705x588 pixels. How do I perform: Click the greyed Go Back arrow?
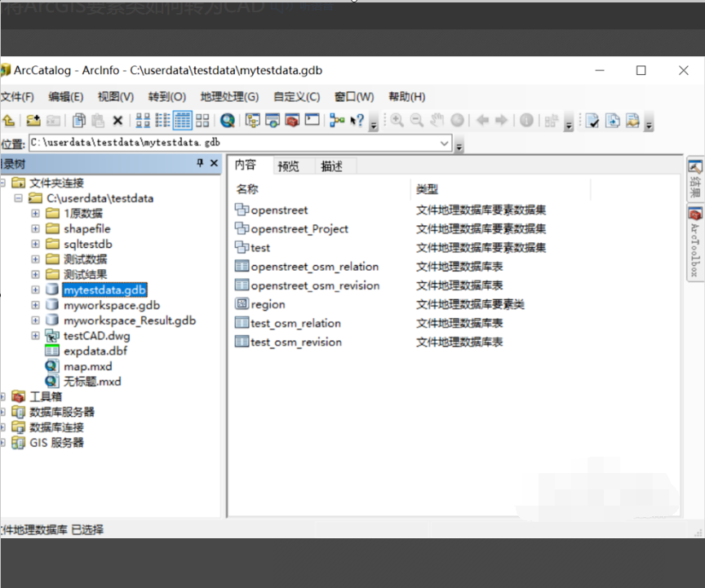point(482,121)
